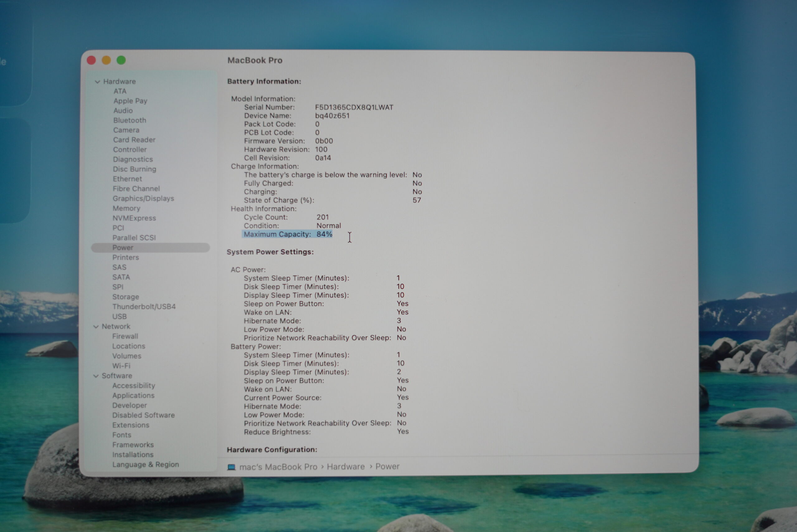
Task: Show Ethernet hardware details
Action: [x=127, y=179]
